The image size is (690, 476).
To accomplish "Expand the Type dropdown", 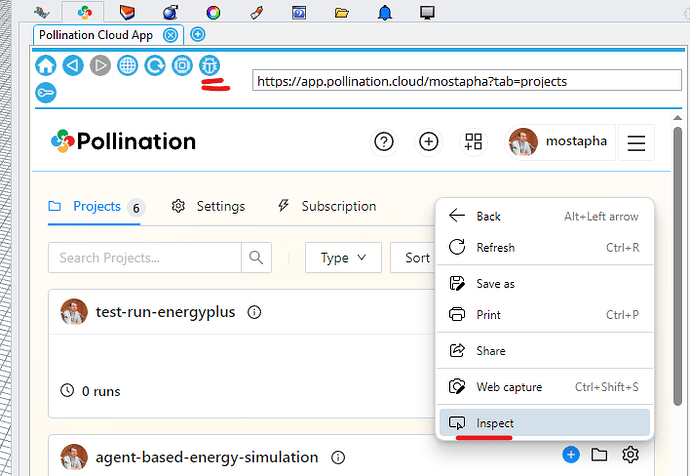I will (343, 258).
